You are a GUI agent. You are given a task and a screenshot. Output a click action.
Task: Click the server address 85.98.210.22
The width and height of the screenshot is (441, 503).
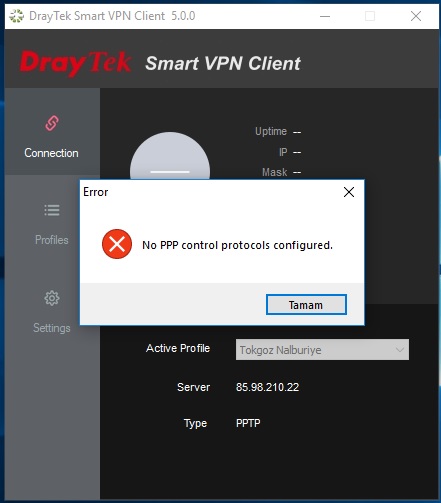tap(267, 387)
